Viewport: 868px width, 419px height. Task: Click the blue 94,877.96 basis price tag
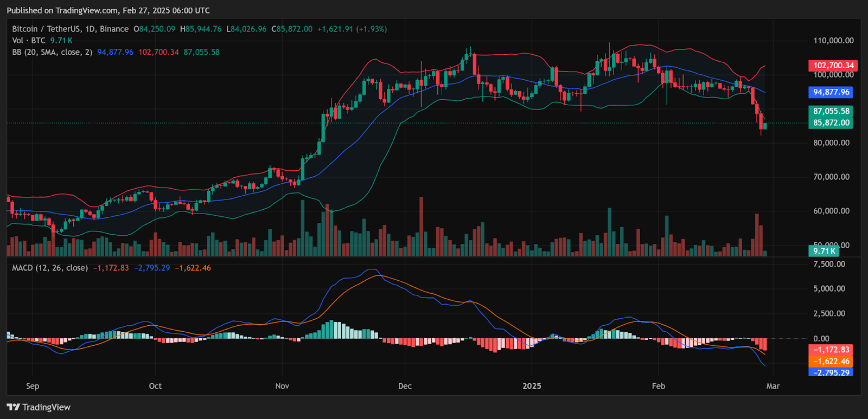(831, 92)
